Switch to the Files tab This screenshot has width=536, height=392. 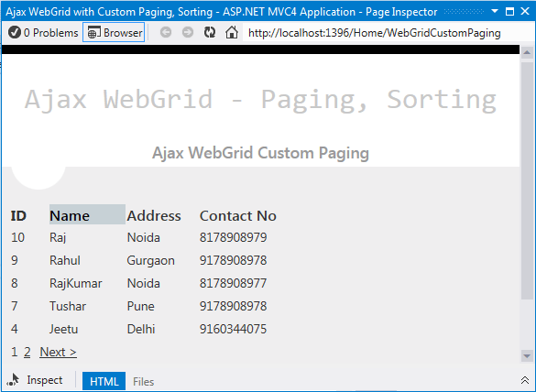[143, 381]
